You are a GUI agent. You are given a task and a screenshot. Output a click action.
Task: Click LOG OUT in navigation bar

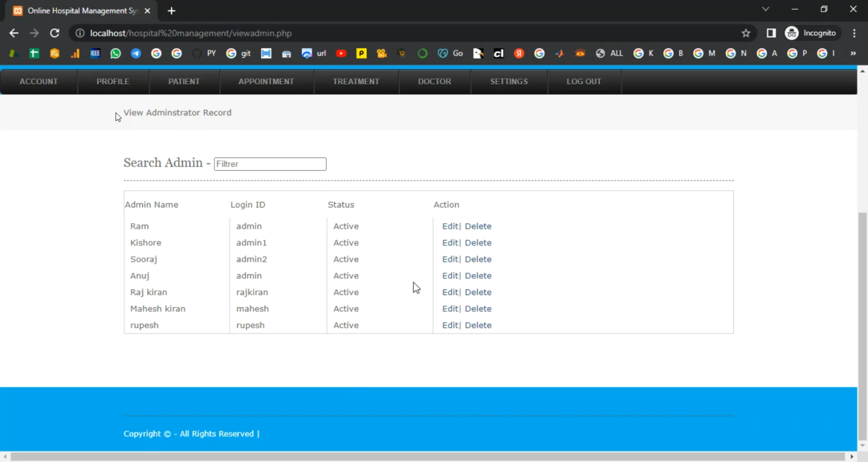click(x=584, y=82)
